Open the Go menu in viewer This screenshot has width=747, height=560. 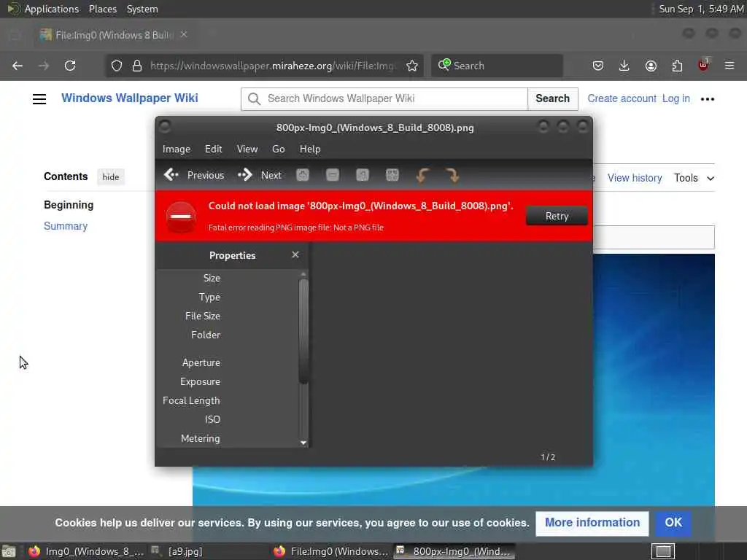(x=278, y=149)
